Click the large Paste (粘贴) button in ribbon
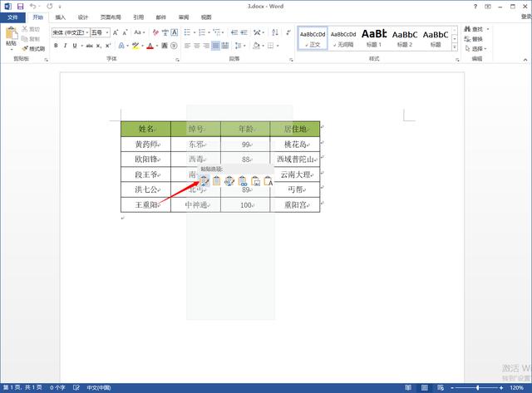532x393 pixels. point(11,37)
